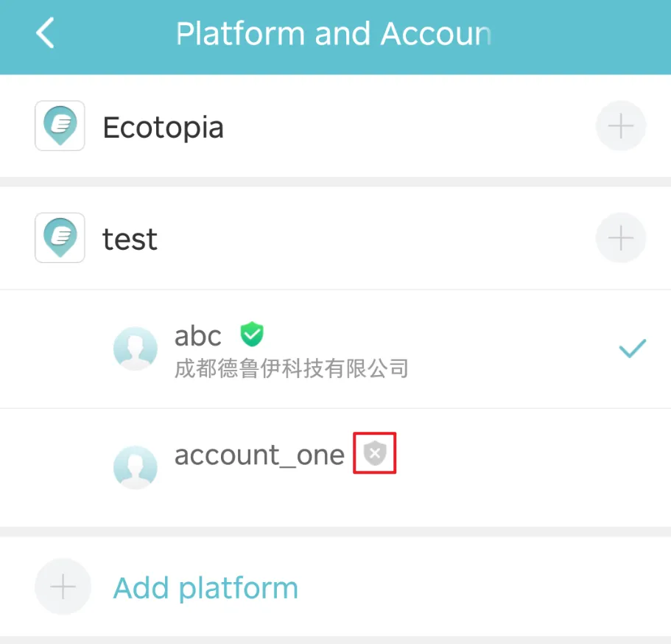Click the Ecotopia platform logo icon

[60, 126]
